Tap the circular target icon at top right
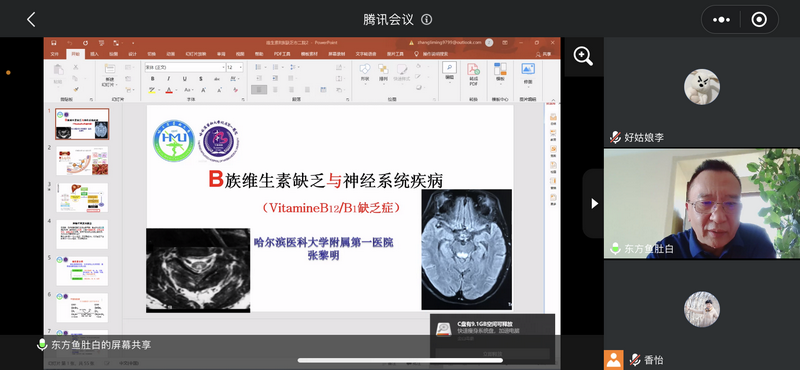The height and width of the screenshot is (370, 800). point(759,19)
